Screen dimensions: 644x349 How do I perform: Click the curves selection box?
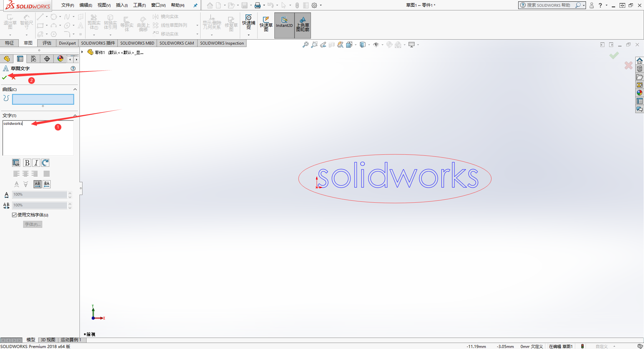click(x=43, y=99)
